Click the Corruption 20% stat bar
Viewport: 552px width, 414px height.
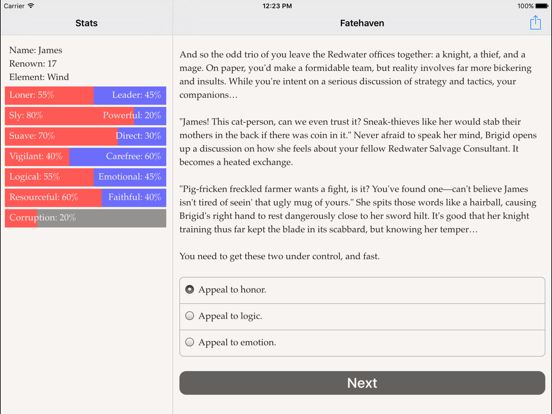click(86, 218)
